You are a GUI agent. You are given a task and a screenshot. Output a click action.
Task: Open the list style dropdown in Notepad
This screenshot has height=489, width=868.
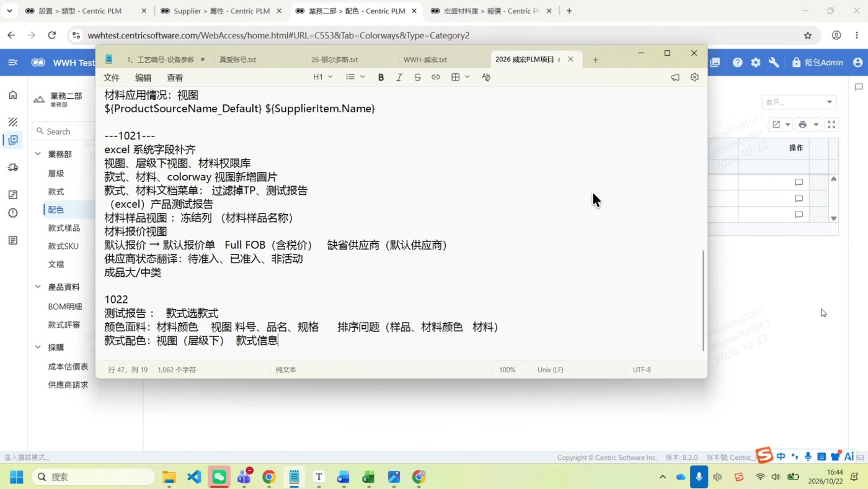355,77
